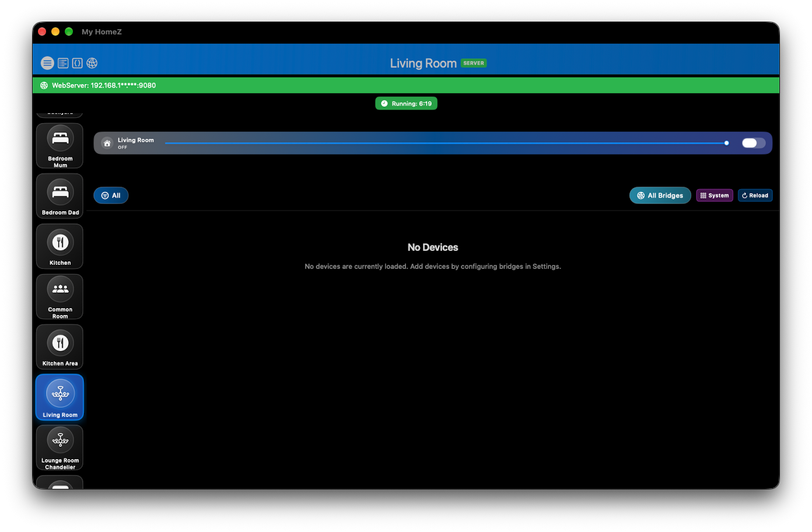
Task: Click the Living Room slider handle
Action: click(x=727, y=143)
